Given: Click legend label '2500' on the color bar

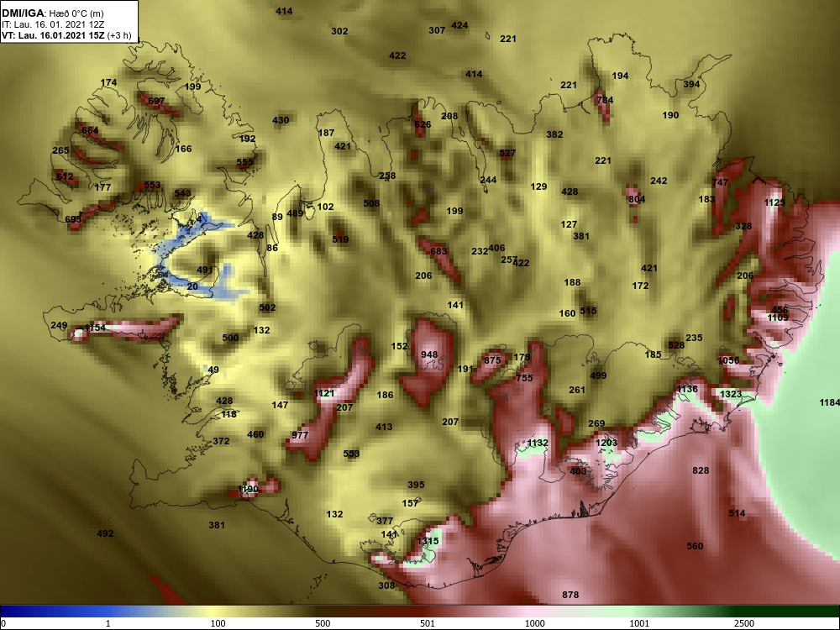Looking at the screenshot, I should [744, 623].
